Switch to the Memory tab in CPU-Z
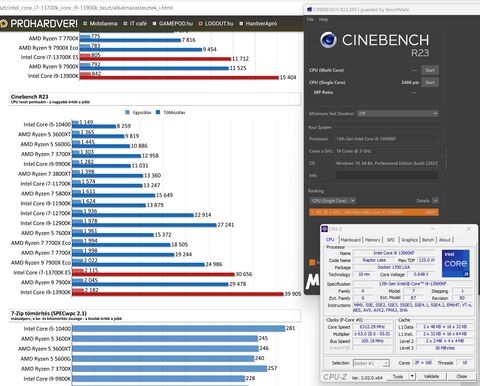This screenshot has height=386, width=480. pyautogui.click(x=373, y=240)
